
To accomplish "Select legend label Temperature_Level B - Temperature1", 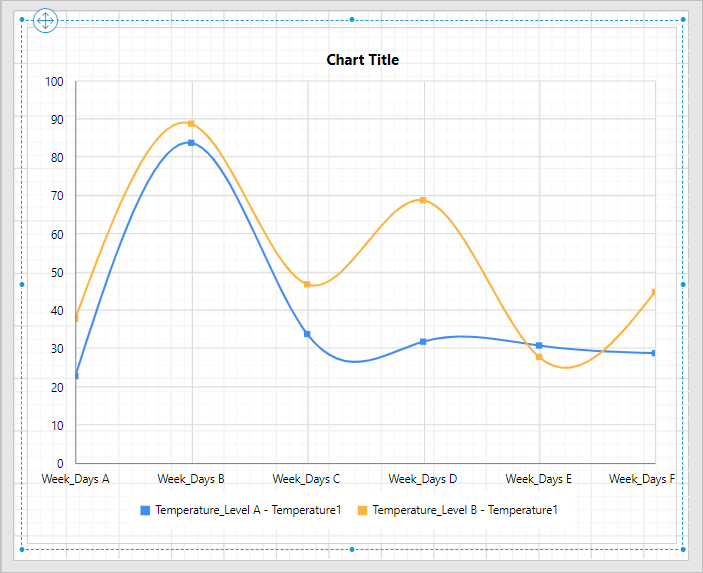I will click(x=465, y=510).
